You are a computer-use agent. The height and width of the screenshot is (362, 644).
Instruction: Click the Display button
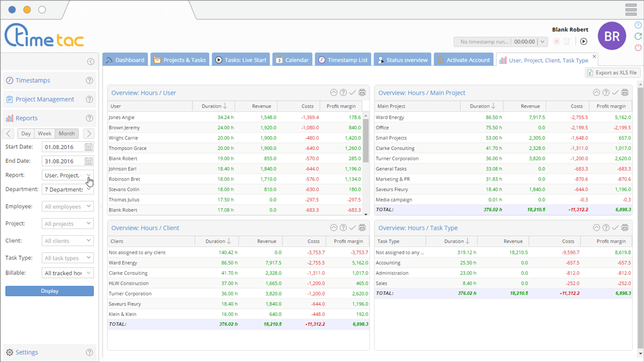pyautogui.click(x=49, y=290)
